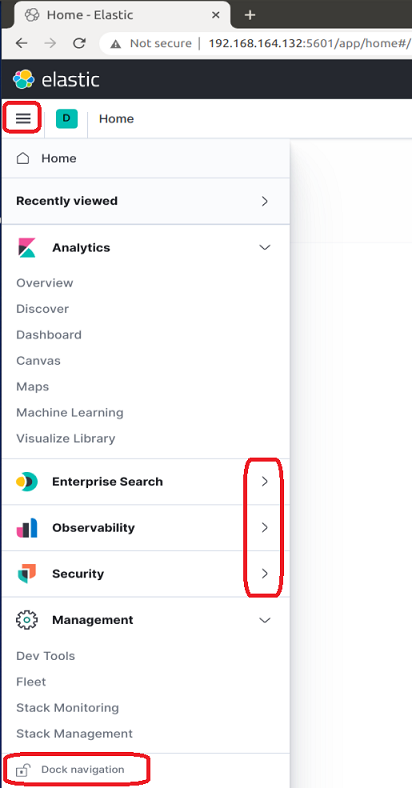Expand the Security section arrow
412x788 pixels.
pyautogui.click(x=265, y=573)
